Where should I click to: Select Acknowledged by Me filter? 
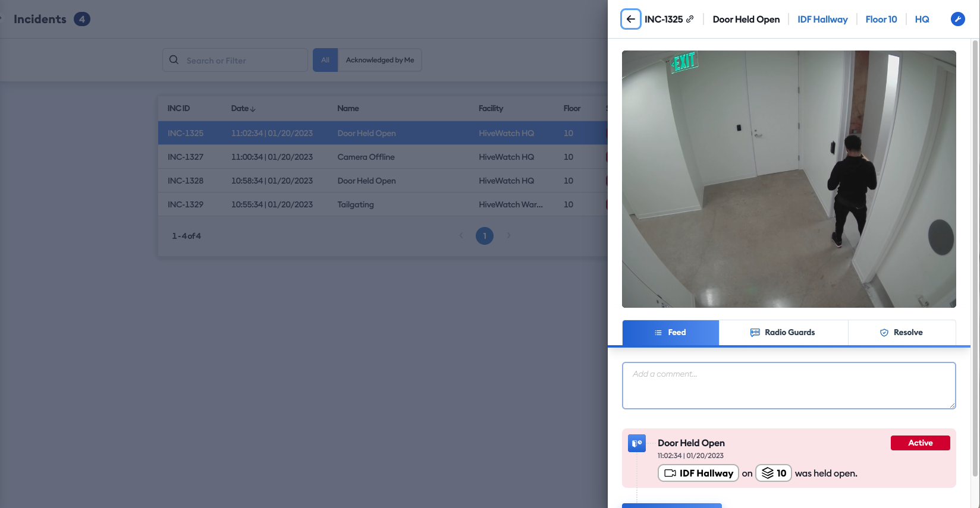(380, 60)
